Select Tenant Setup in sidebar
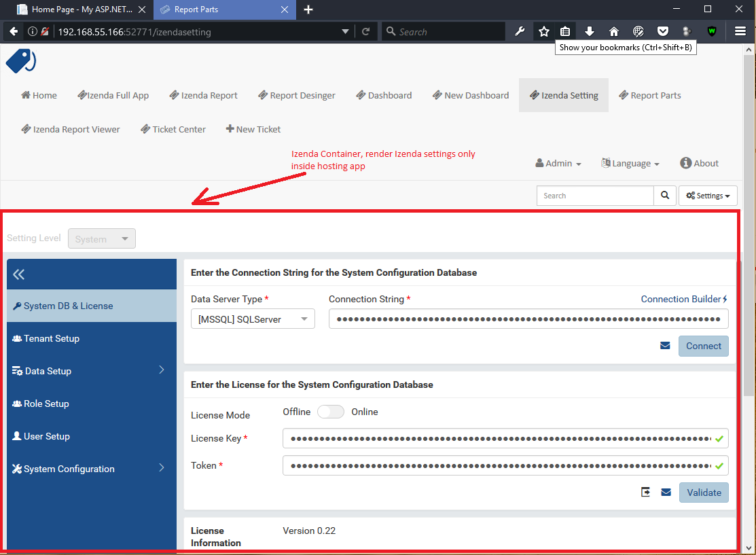This screenshot has height=555, width=756. 92,338
